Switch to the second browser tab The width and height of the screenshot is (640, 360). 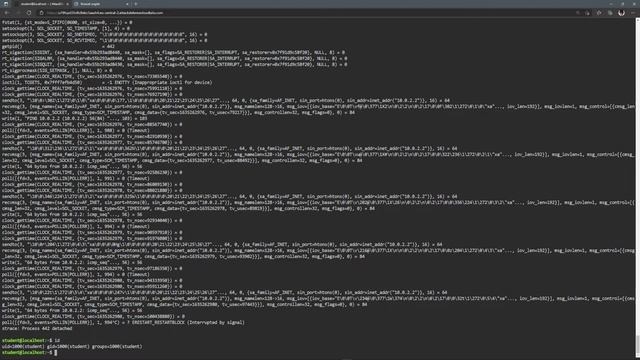point(101,4)
